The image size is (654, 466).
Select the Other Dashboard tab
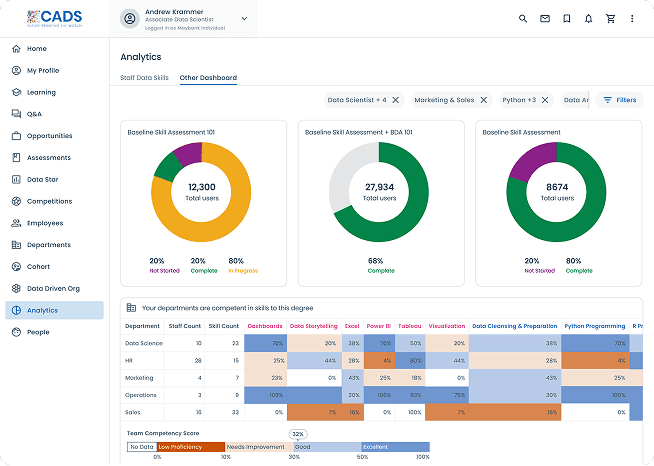208,78
